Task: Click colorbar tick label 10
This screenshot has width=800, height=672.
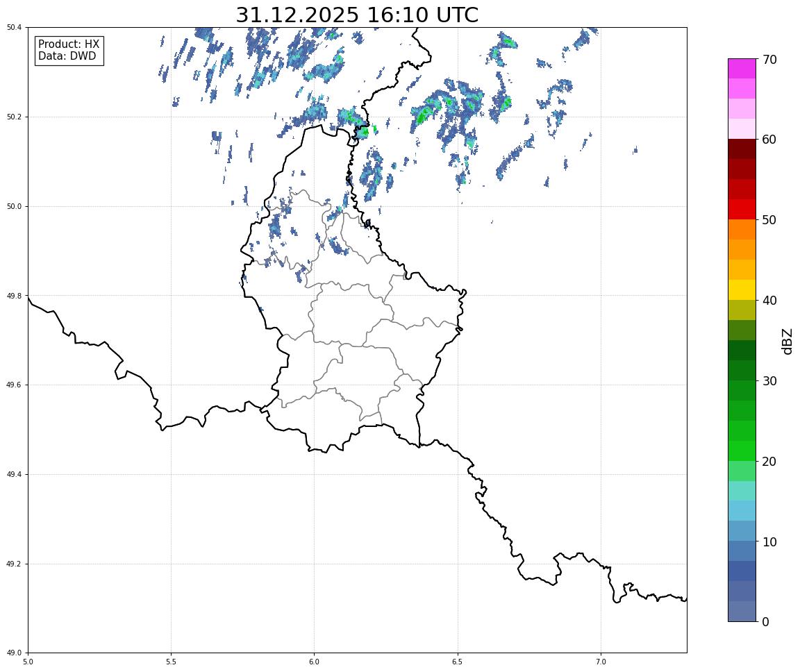Action: [769, 541]
